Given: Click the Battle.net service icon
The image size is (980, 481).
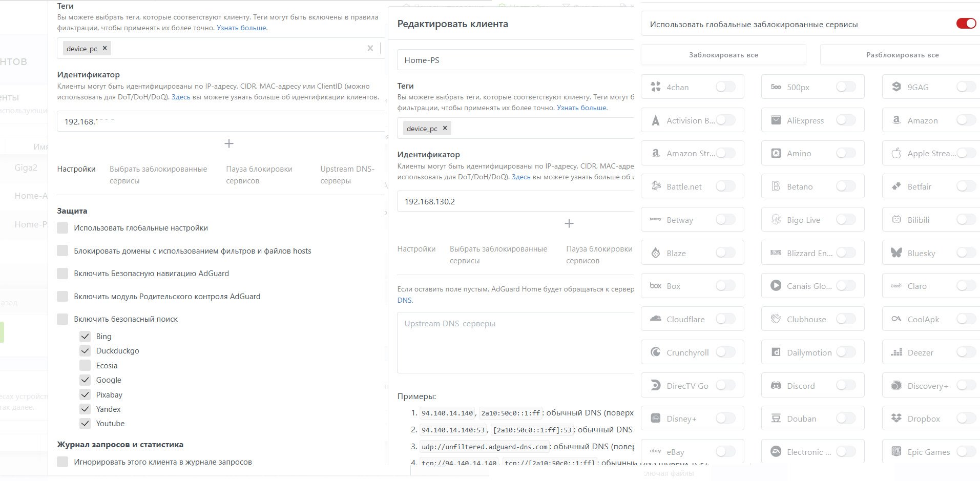Looking at the screenshot, I should coord(656,186).
